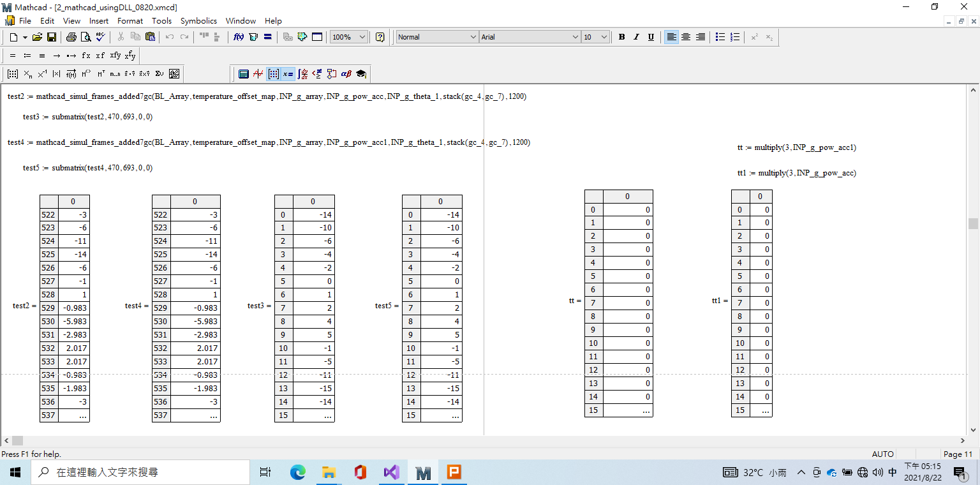Toggle bold text formatting

point(621,36)
